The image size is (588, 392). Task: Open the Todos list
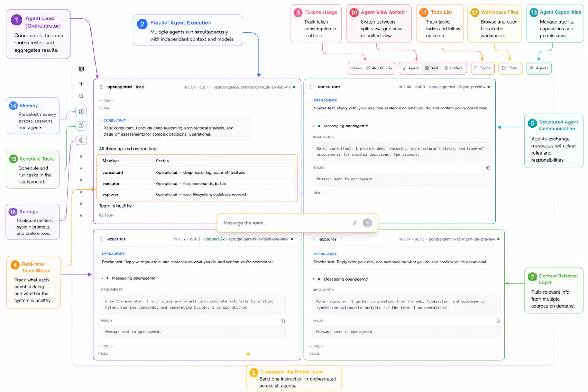pos(483,68)
